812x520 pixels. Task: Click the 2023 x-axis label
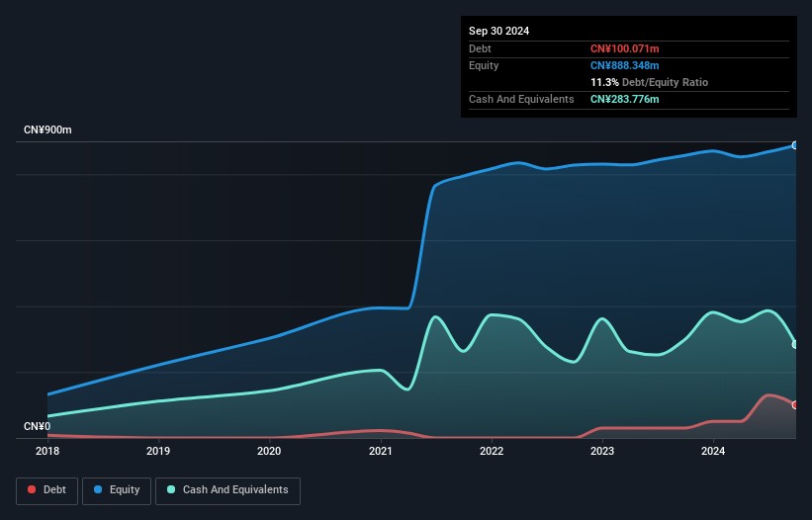pyautogui.click(x=602, y=452)
